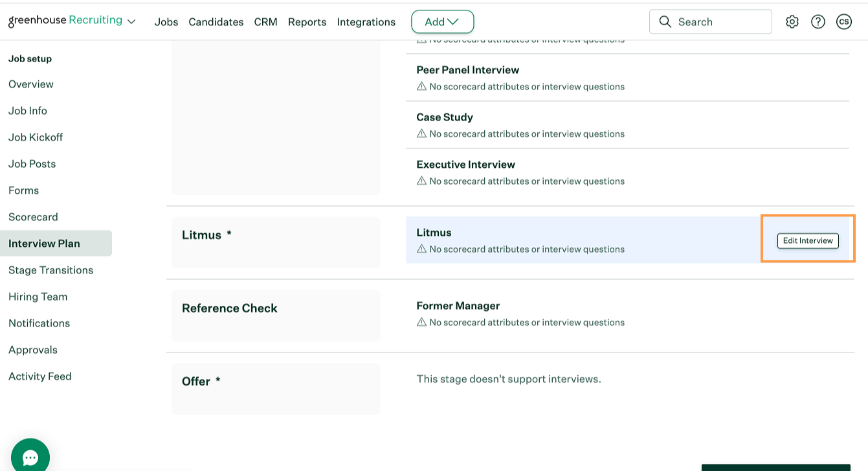
Task: Click the Case Study warning triangle
Action: coord(421,133)
